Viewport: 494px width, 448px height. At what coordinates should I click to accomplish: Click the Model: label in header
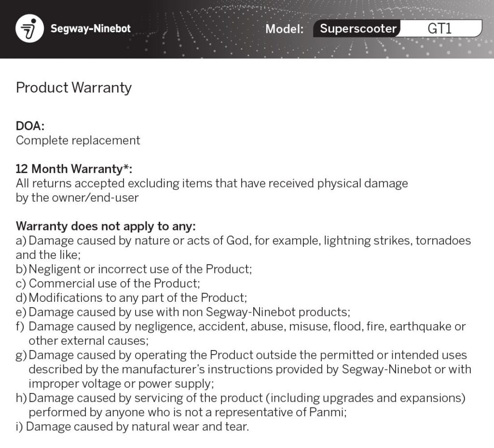[285, 29]
